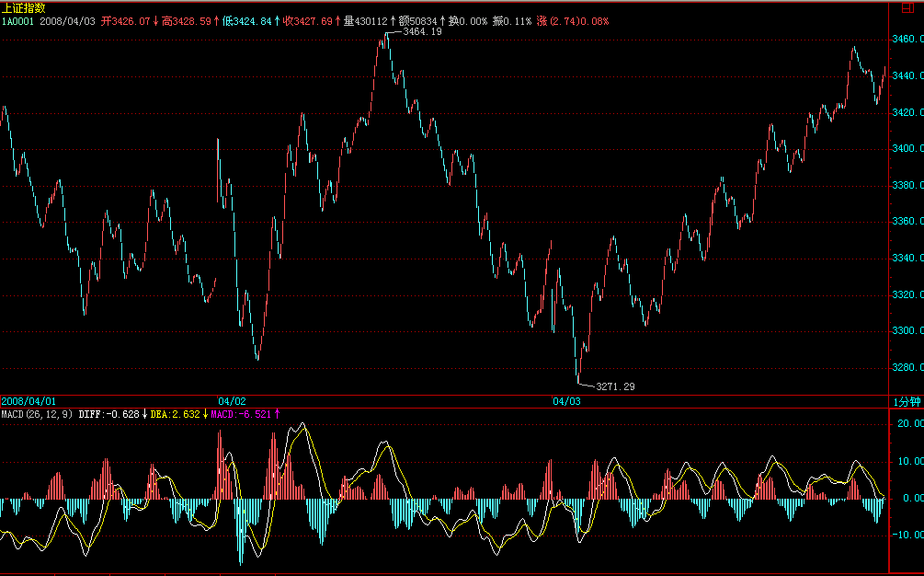Click the up arrow after 额50834

442,20
